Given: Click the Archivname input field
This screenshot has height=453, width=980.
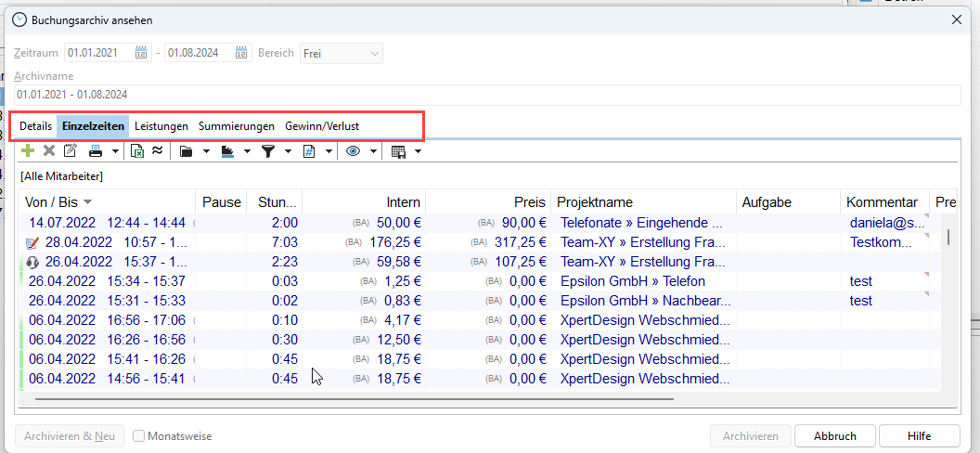Looking at the screenshot, I should click(487, 95).
